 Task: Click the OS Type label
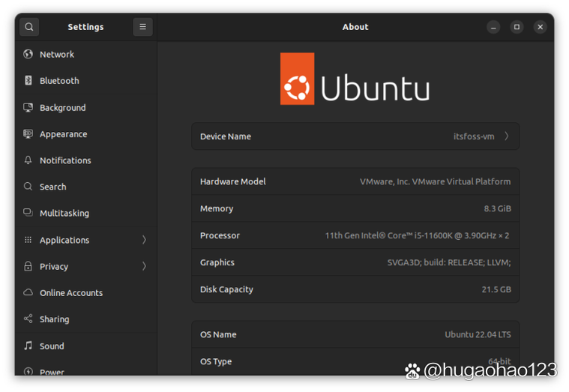point(216,361)
